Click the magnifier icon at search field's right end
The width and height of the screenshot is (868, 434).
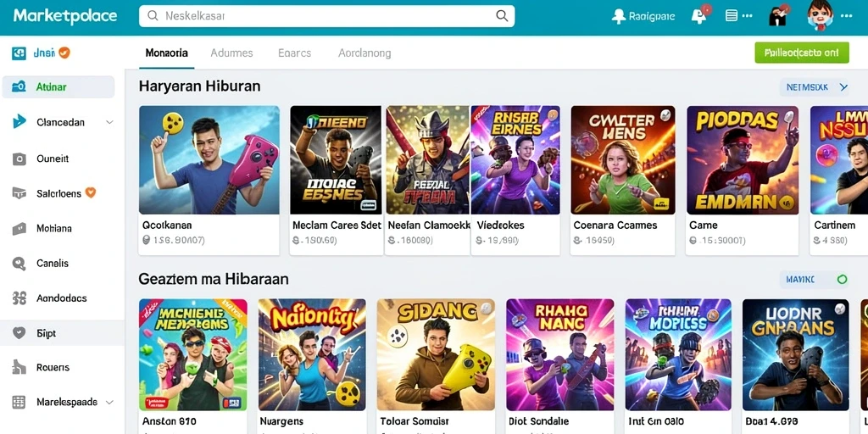(502, 16)
